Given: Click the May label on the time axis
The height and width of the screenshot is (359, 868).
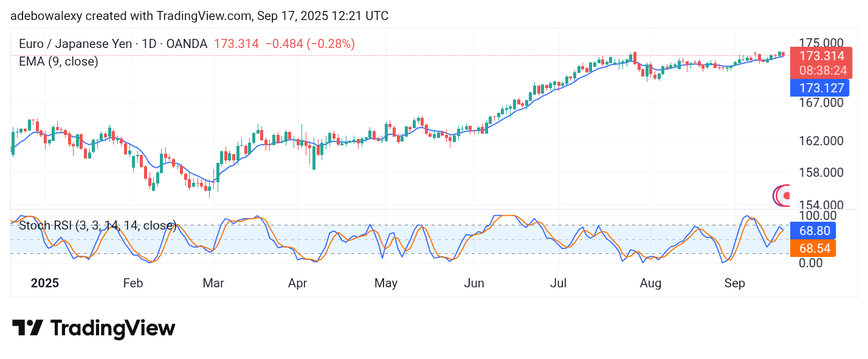Looking at the screenshot, I should (x=386, y=283).
